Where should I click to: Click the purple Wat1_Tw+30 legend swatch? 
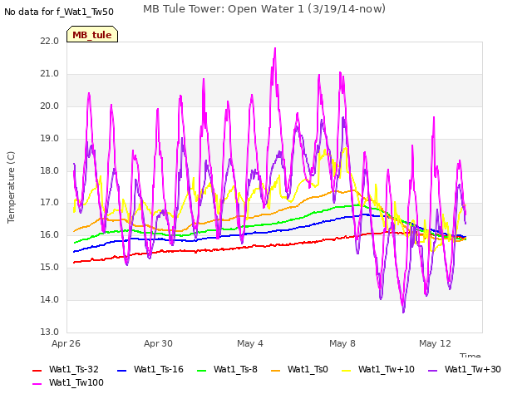coord(433,370)
